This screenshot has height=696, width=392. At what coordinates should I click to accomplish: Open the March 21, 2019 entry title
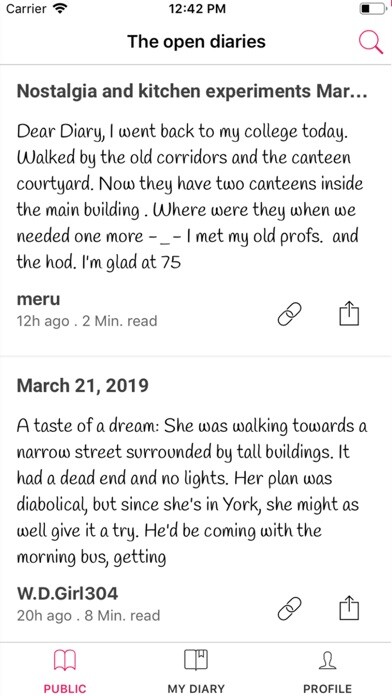pos(83,385)
